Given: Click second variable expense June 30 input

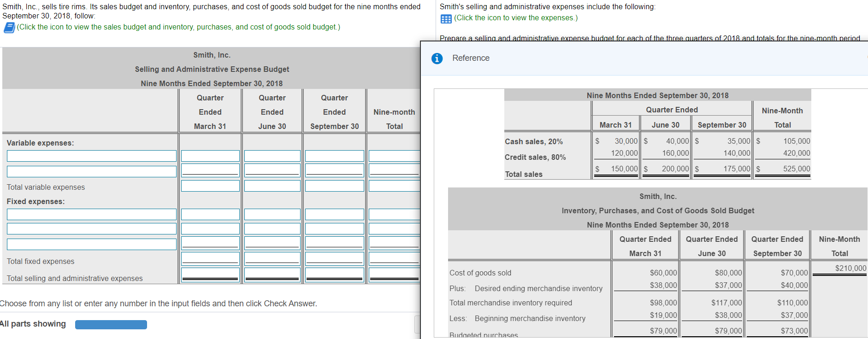Looking at the screenshot, I should [x=272, y=170].
